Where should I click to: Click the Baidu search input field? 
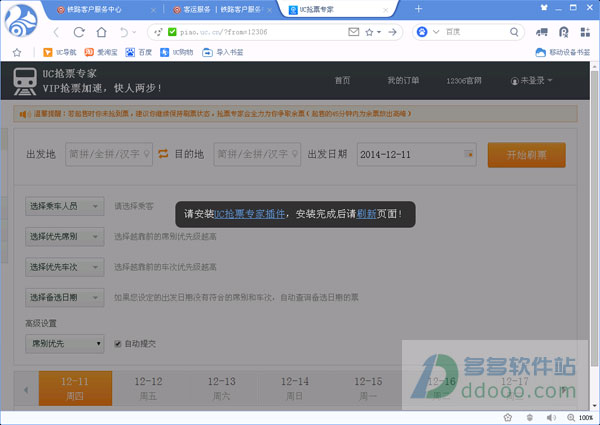click(476, 32)
